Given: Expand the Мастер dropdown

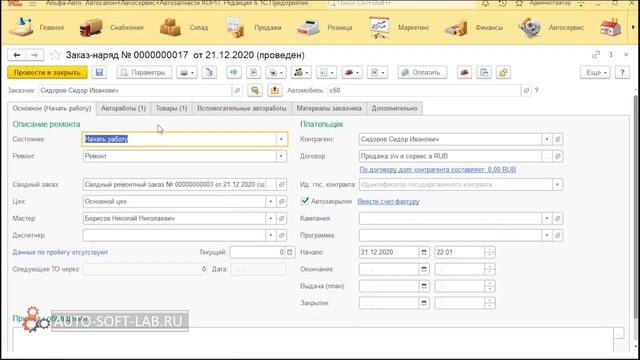Looking at the screenshot, I should coord(271,218).
